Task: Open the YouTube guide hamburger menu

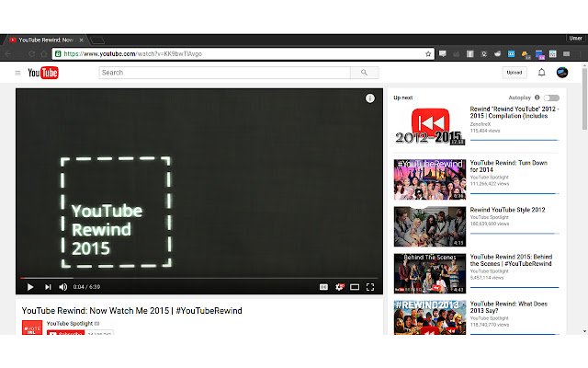Action: pos(17,73)
